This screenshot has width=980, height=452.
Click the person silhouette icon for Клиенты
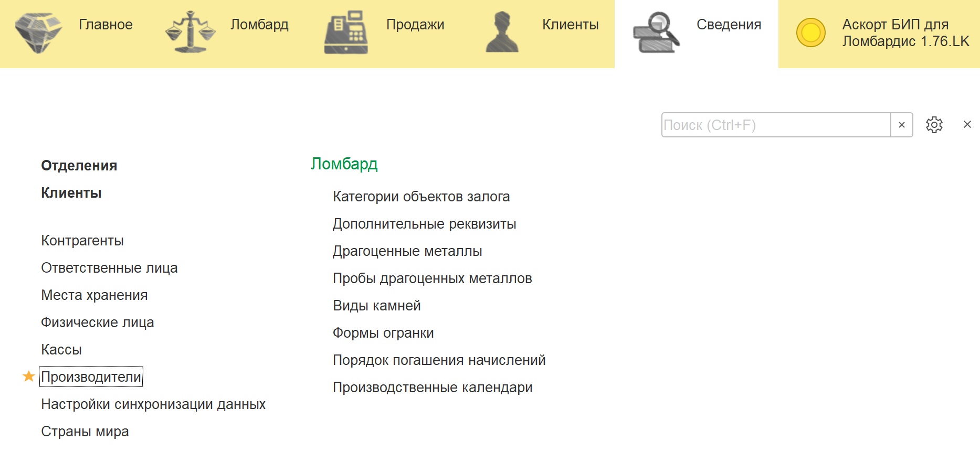click(x=502, y=32)
